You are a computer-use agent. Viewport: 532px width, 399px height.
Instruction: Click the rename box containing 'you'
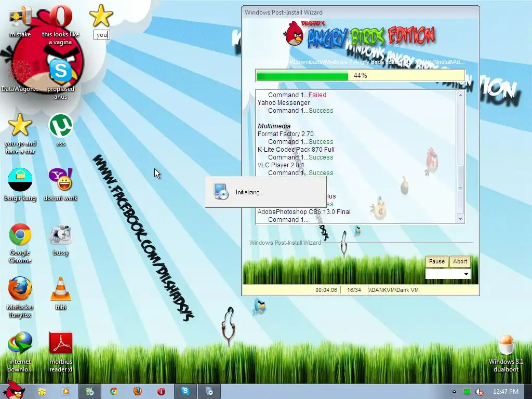point(101,35)
